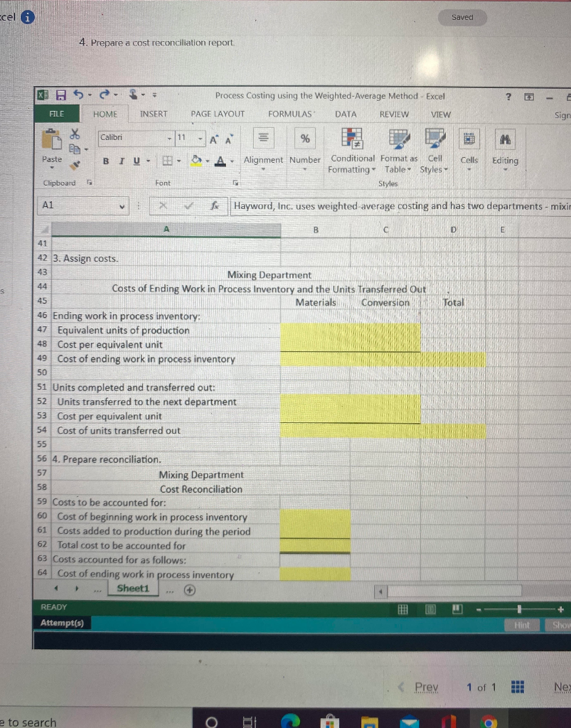Click the Undo arrow icon
Viewport: 571px width, 728px height.
[x=78, y=95]
